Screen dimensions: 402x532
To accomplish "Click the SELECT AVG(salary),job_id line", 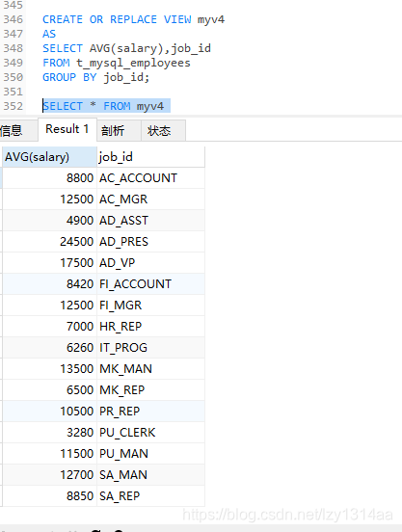I will [126, 48].
